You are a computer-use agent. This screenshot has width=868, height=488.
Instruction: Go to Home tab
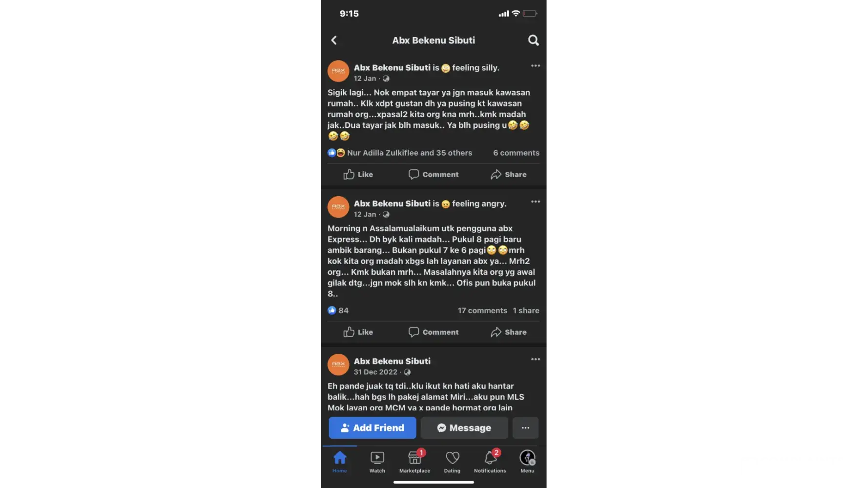tap(340, 462)
